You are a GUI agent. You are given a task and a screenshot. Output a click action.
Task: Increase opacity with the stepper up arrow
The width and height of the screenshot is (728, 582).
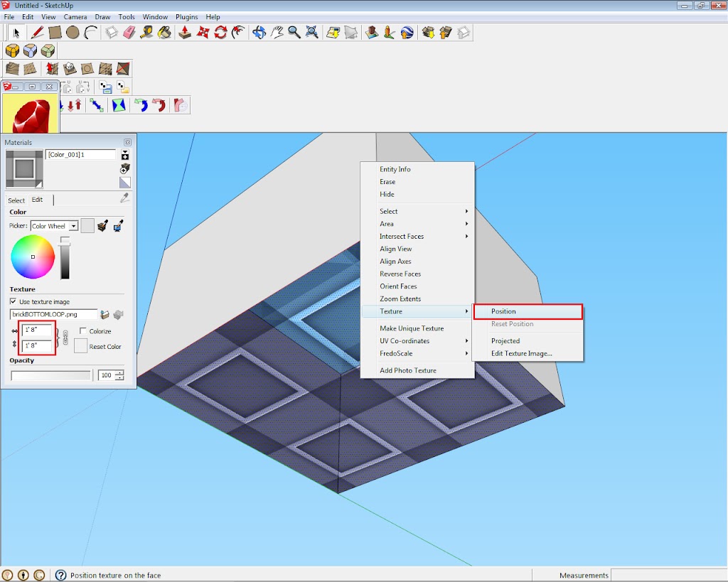(119, 372)
